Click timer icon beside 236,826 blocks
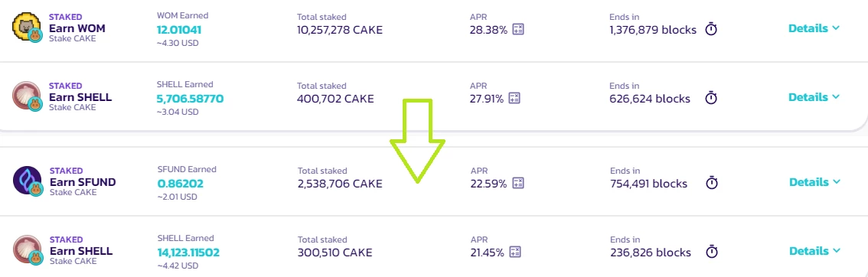This screenshot has height=277, width=868. point(712,252)
